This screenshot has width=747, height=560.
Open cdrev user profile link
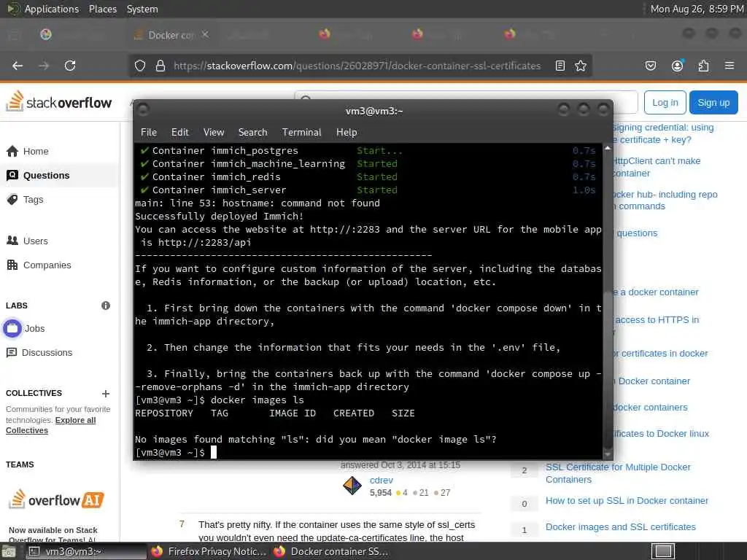click(381, 480)
